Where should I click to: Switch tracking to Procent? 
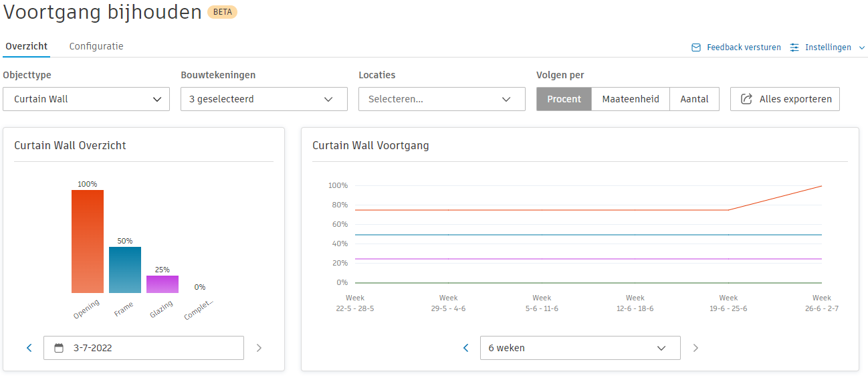tap(564, 99)
